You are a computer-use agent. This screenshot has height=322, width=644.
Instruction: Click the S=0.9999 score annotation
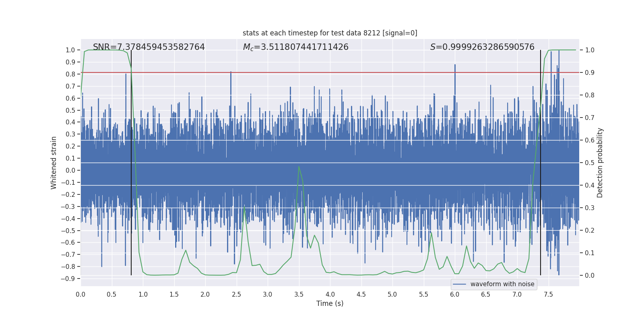(482, 47)
